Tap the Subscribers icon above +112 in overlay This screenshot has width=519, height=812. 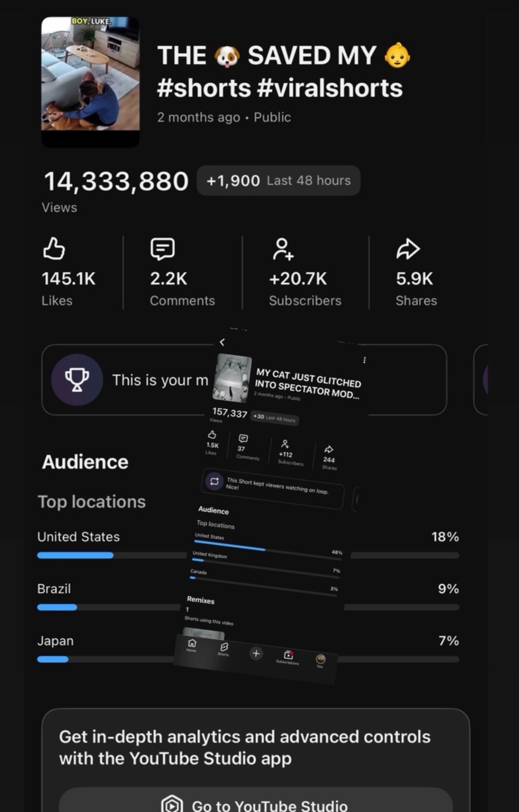point(286,444)
